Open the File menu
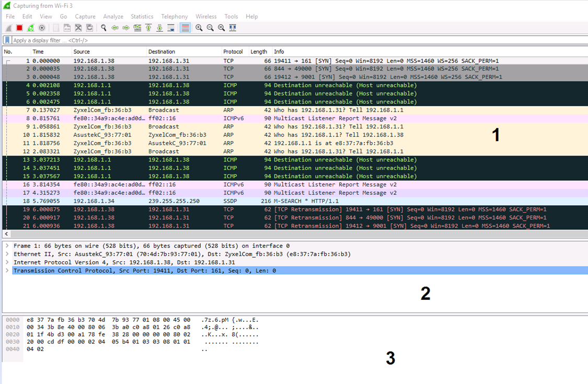Viewport: 588px width, 384px height. (x=10, y=17)
